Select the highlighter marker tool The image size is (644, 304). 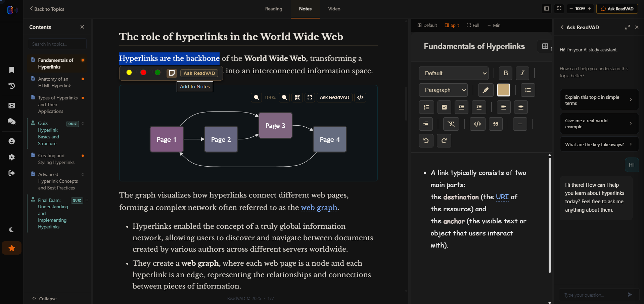coord(486,90)
